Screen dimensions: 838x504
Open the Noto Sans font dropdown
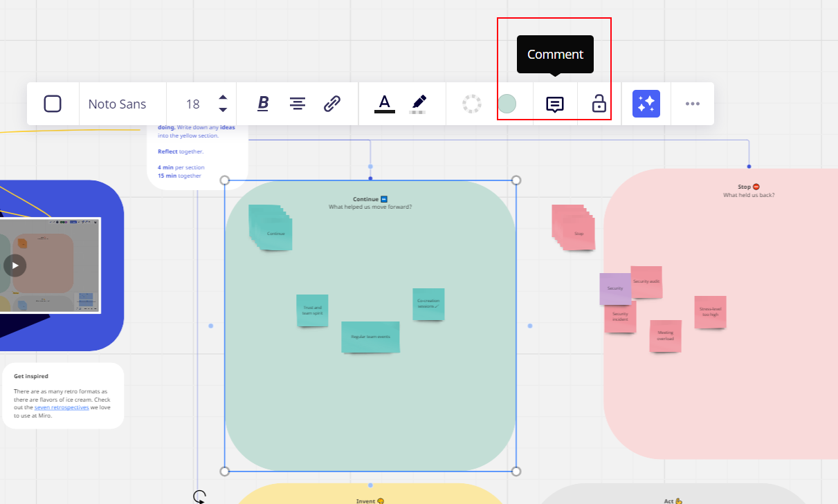coord(117,104)
